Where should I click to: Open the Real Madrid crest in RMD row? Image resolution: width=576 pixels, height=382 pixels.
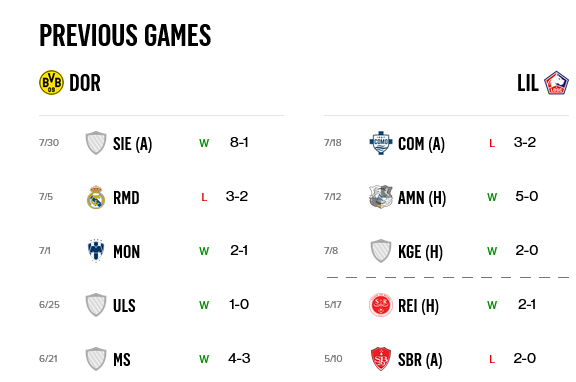(96, 197)
